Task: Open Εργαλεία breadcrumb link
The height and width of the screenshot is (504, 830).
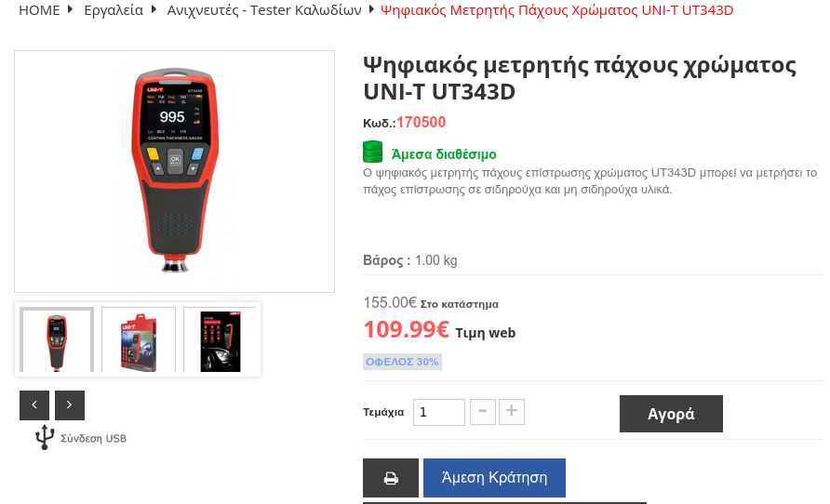Action: (x=114, y=10)
